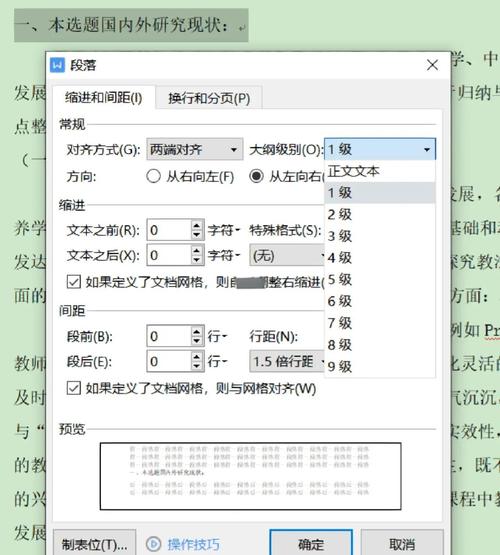Screen dimensions: 500x555
Task: Open the 行 unit dropdown for 段前
Action: click(217, 336)
